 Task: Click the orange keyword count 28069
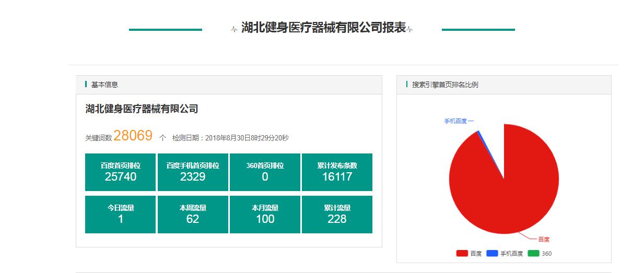(x=133, y=136)
